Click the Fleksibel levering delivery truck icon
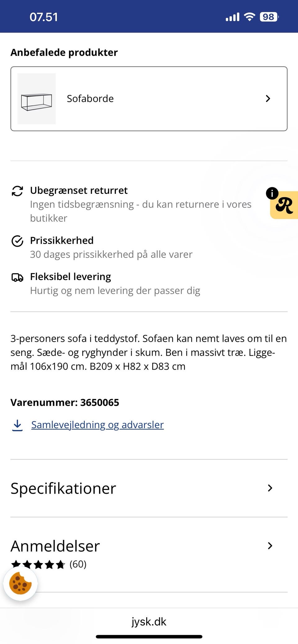The height and width of the screenshot is (644, 298). pos(17,278)
